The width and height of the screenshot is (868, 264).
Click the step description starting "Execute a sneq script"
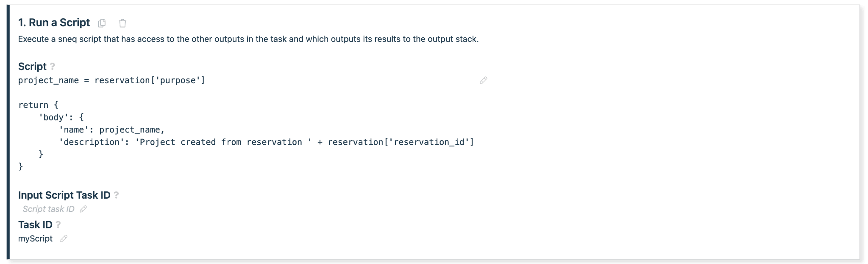pyautogui.click(x=248, y=39)
